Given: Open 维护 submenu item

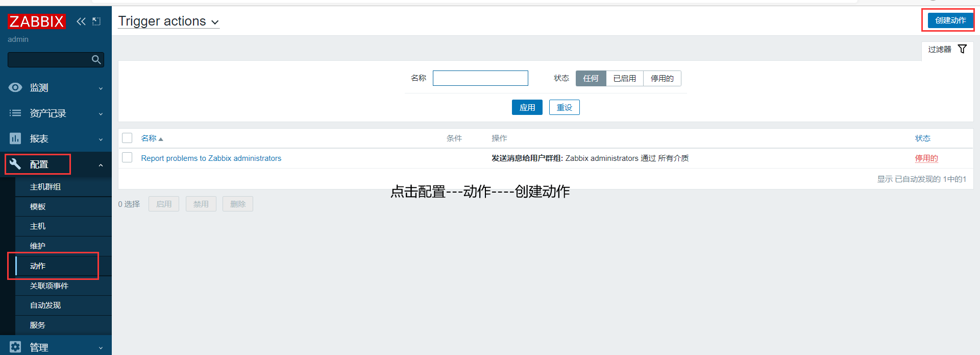Looking at the screenshot, I should coord(63,246).
